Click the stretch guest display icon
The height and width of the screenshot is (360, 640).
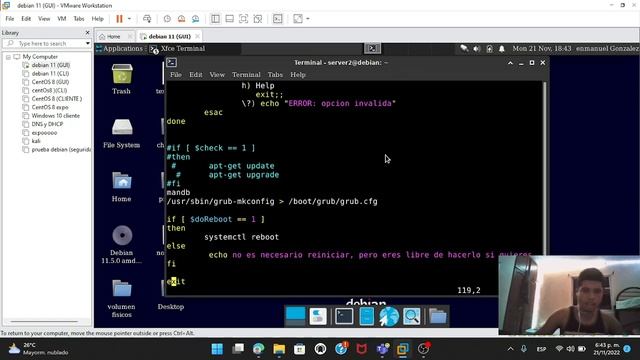[298, 19]
